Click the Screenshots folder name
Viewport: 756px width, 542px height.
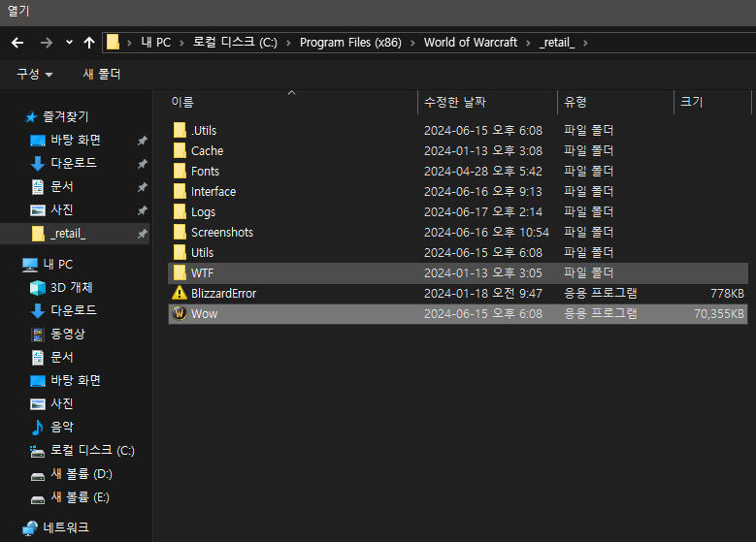(222, 233)
